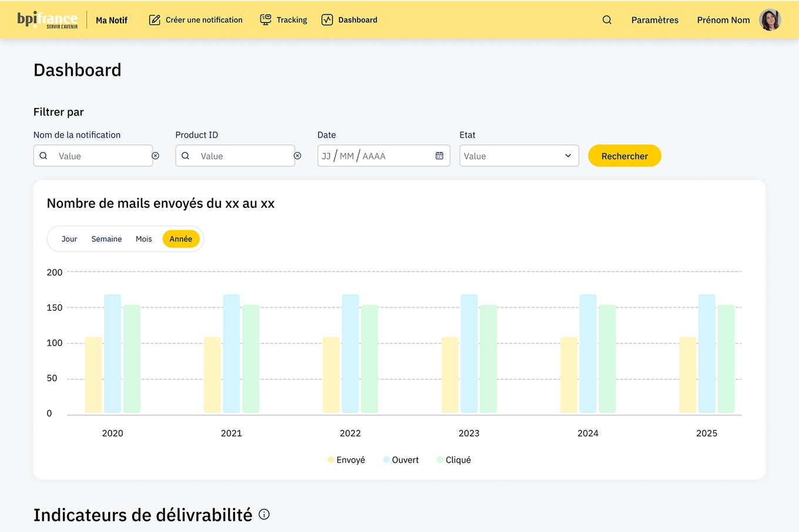Click the 200 y-axis value

tap(55, 272)
